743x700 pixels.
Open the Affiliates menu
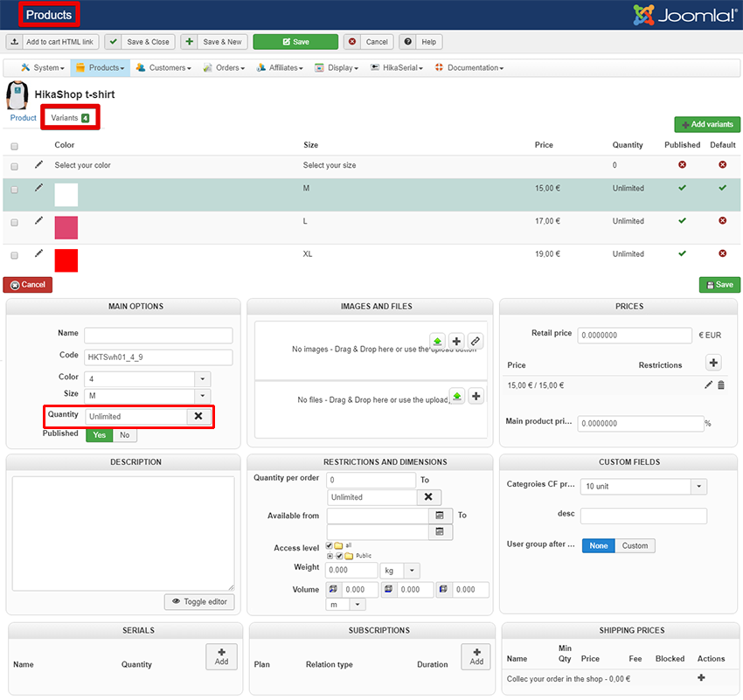(280, 67)
